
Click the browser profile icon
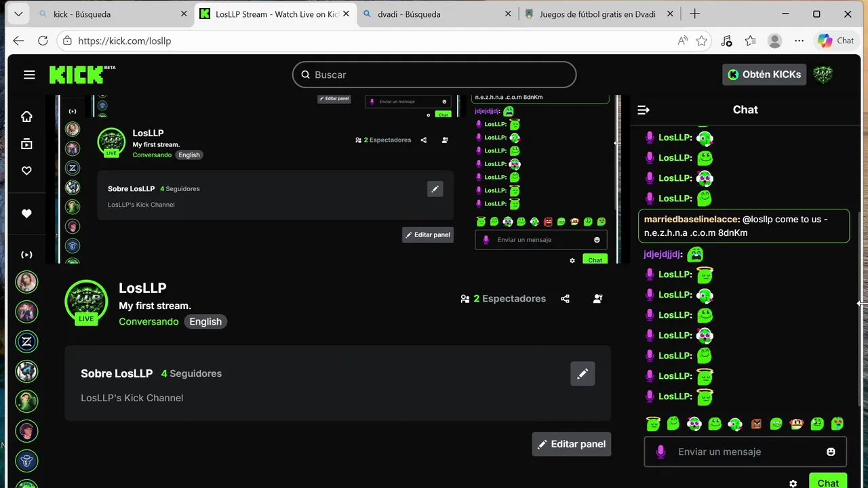pyautogui.click(x=774, y=41)
